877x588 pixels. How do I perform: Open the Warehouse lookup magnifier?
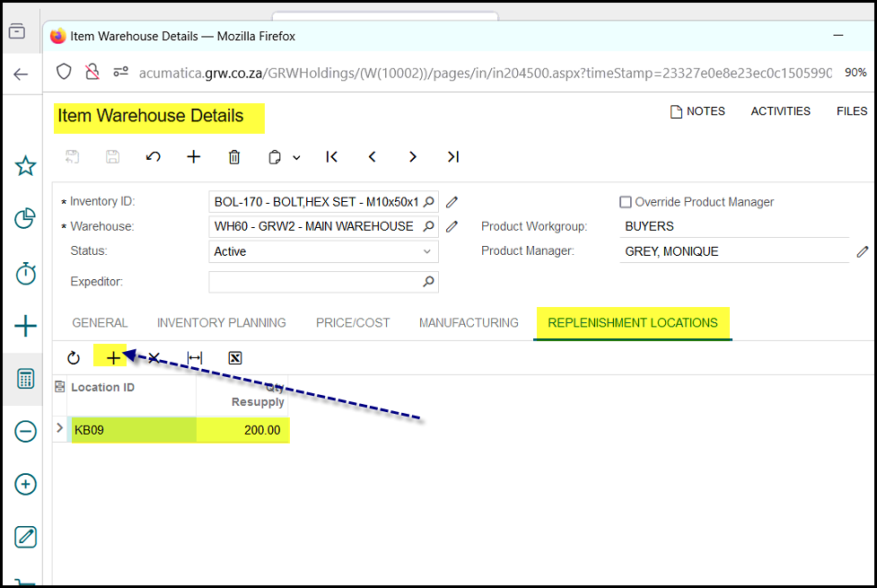click(x=429, y=226)
